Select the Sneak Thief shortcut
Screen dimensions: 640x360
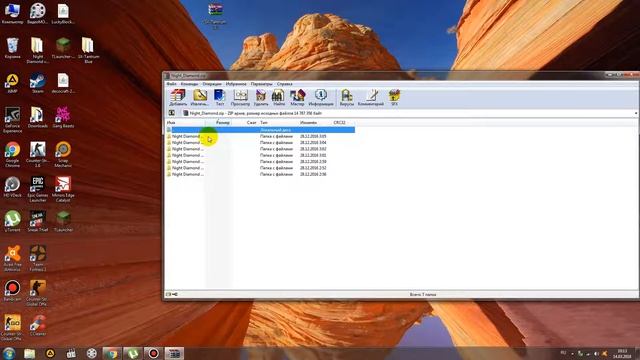(x=38, y=221)
